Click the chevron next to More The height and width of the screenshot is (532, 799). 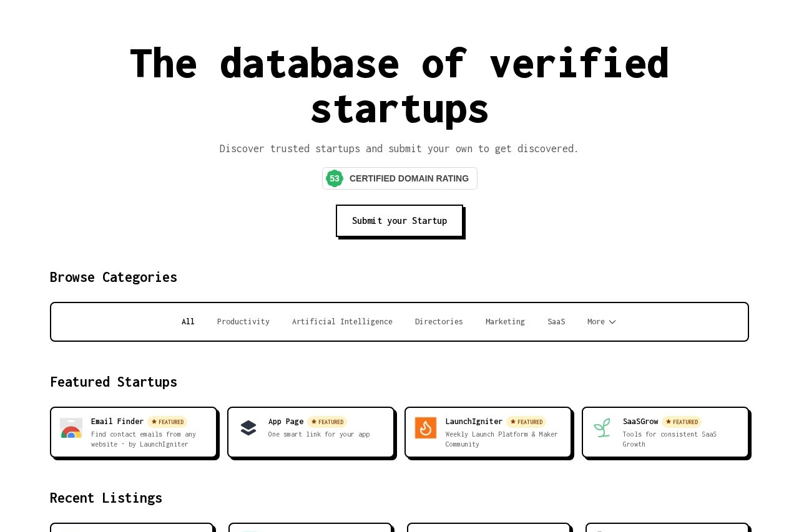612,322
